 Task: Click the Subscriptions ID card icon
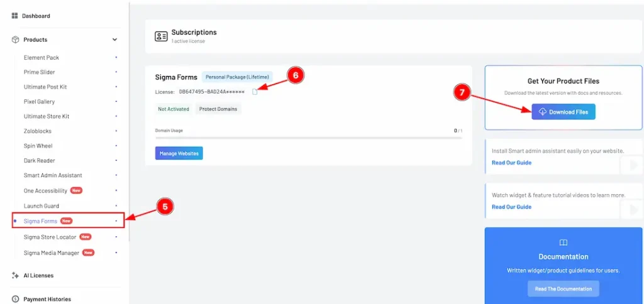coord(160,36)
